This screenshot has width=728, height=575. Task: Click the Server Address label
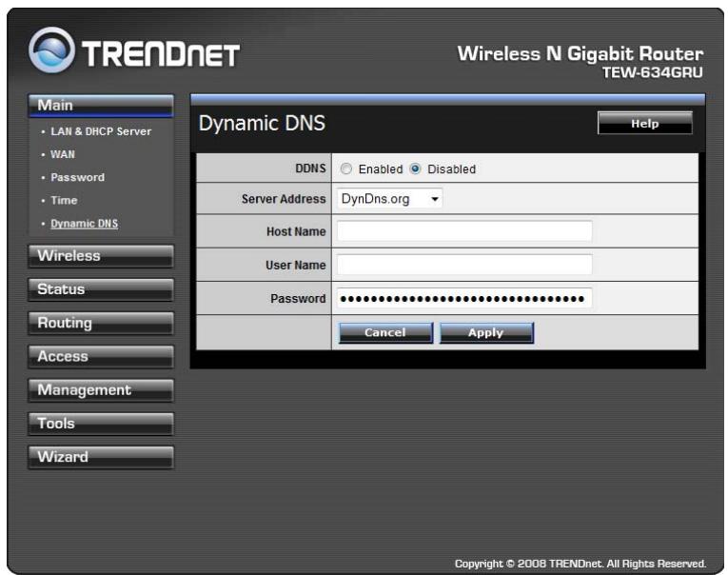pyautogui.click(x=284, y=199)
